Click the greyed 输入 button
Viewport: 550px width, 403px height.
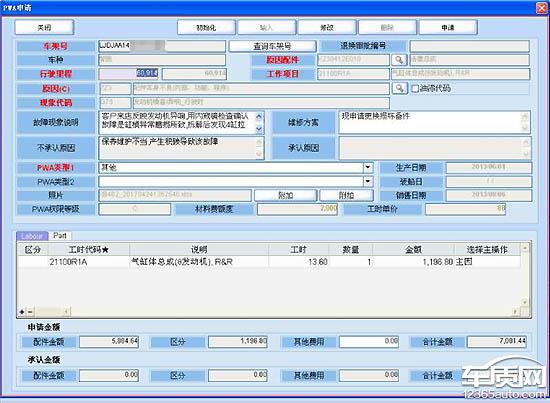[x=267, y=27]
